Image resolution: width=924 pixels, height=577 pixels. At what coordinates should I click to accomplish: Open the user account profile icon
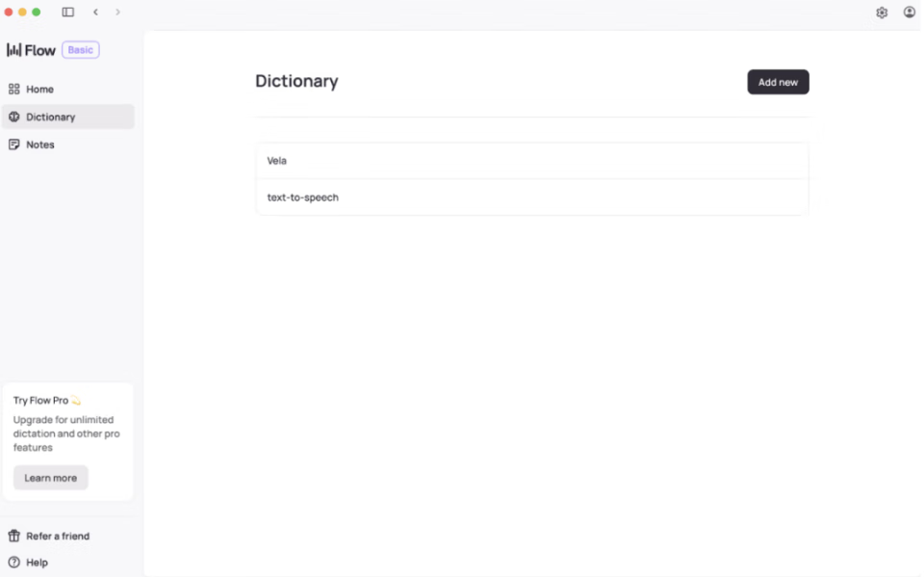tap(910, 12)
